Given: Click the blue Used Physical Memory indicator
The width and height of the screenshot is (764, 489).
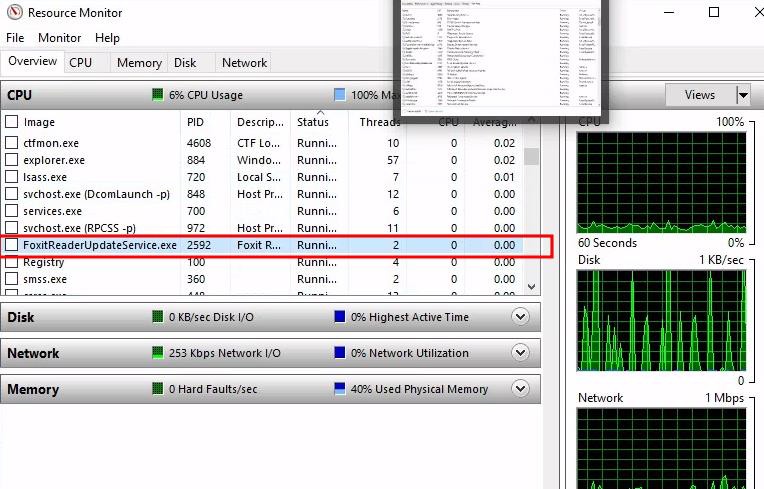Looking at the screenshot, I should (340, 389).
